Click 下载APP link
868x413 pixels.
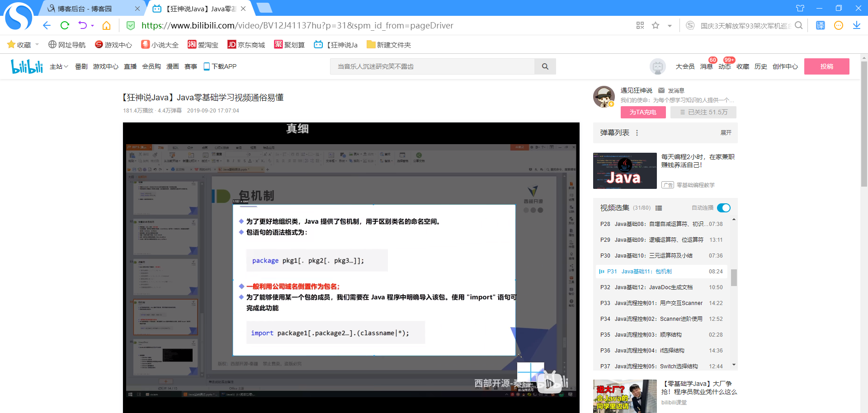[220, 66]
